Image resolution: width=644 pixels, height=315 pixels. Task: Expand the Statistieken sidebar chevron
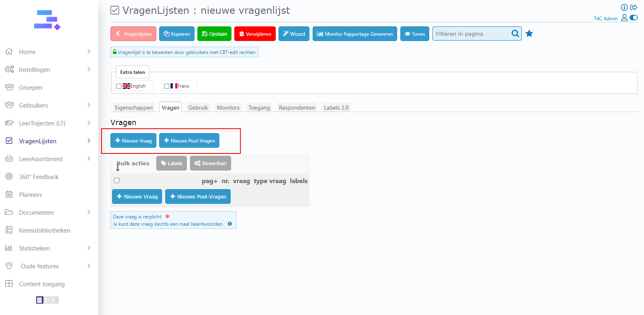[x=89, y=248]
